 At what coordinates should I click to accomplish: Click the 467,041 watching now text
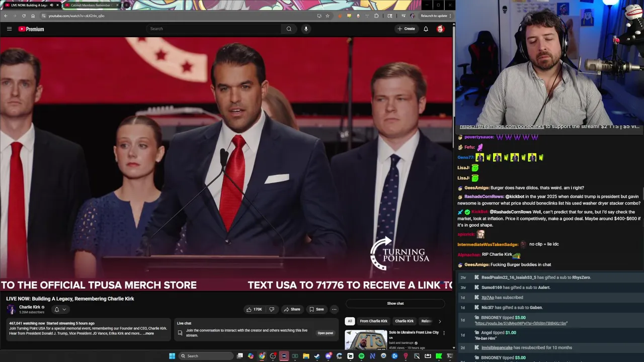(27, 323)
